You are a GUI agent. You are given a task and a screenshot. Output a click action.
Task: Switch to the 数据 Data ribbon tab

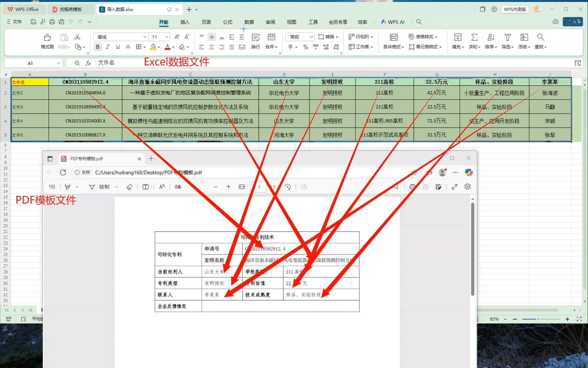click(x=249, y=22)
